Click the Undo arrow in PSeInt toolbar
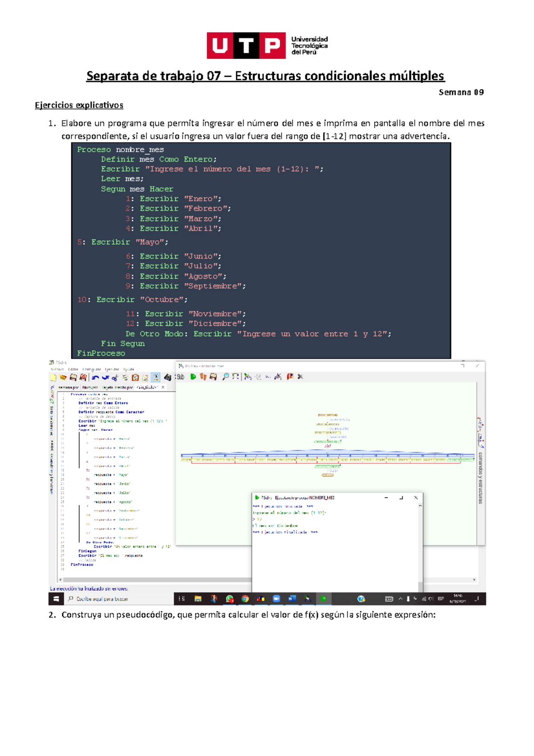This screenshot has width=534, height=756. 95,378
